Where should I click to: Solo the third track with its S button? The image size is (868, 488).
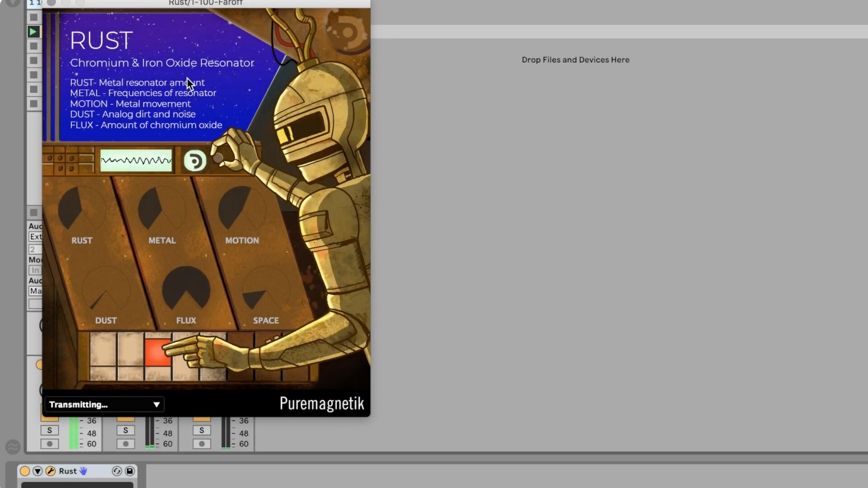(202, 430)
